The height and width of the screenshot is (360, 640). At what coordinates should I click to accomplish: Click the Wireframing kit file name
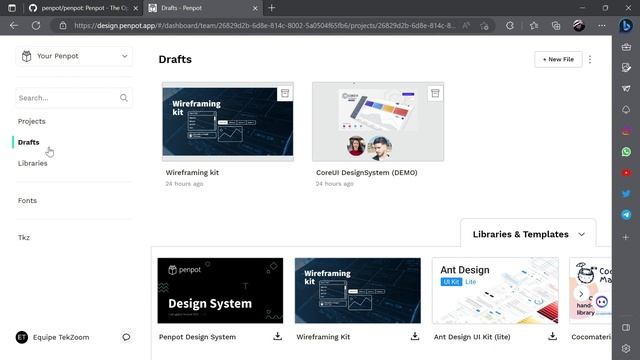pyautogui.click(x=192, y=173)
